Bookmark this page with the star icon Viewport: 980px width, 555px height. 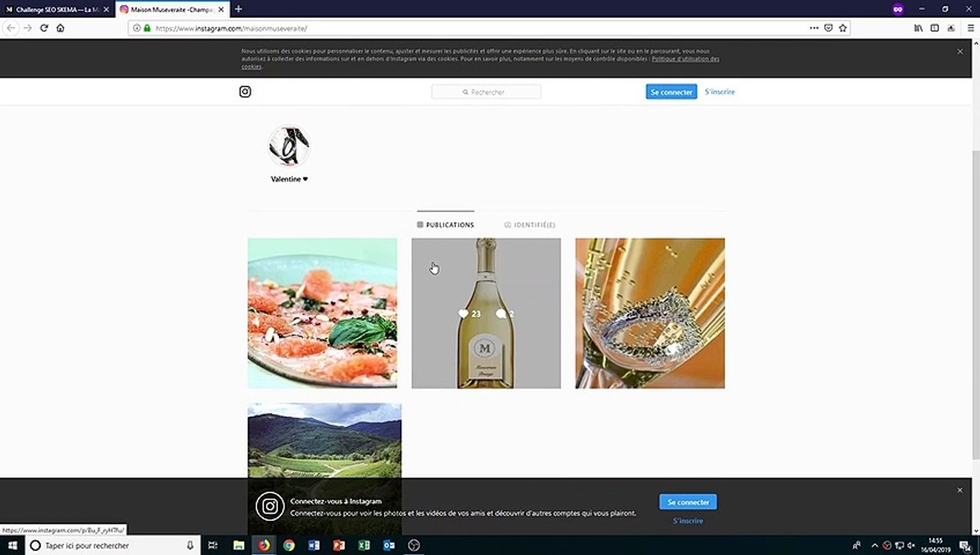point(843,28)
